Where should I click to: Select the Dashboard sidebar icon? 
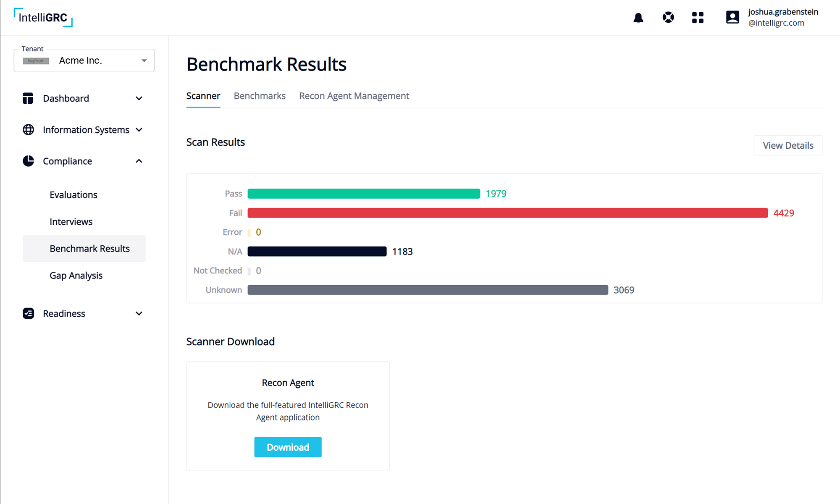click(28, 98)
